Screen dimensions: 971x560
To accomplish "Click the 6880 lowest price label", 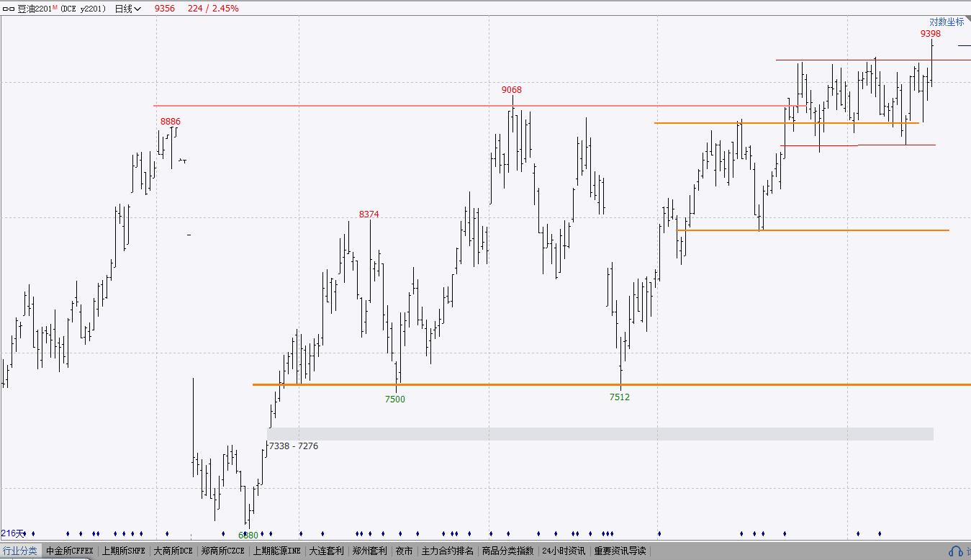I will pyautogui.click(x=248, y=536).
